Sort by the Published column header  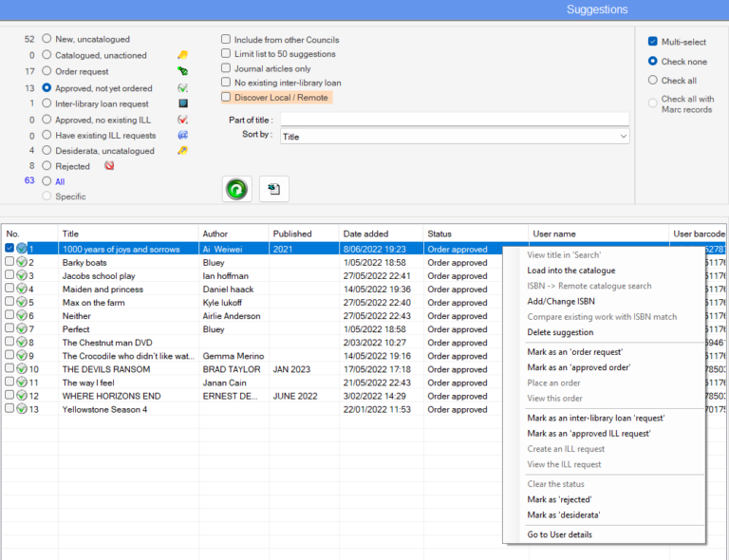(x=304, y=233)
